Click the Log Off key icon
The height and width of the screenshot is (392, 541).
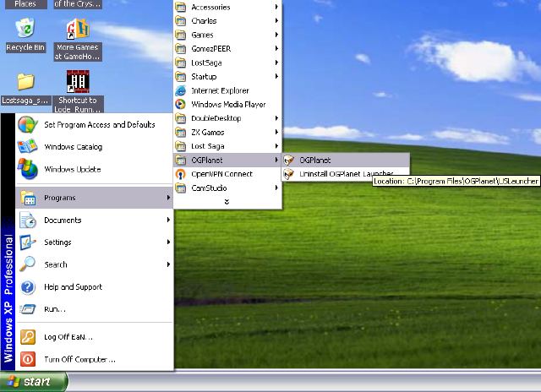point(28,337)
